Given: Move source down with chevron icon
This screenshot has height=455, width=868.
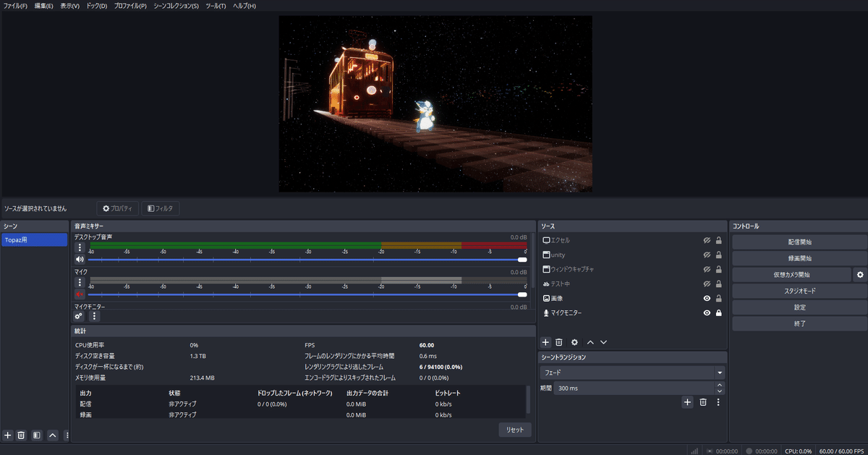Looking at the screenshot, I should pos(603,342).
